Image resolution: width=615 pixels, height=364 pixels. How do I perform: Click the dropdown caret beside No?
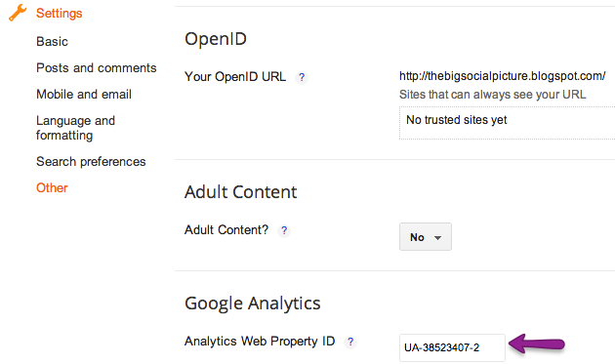point(437,238)
